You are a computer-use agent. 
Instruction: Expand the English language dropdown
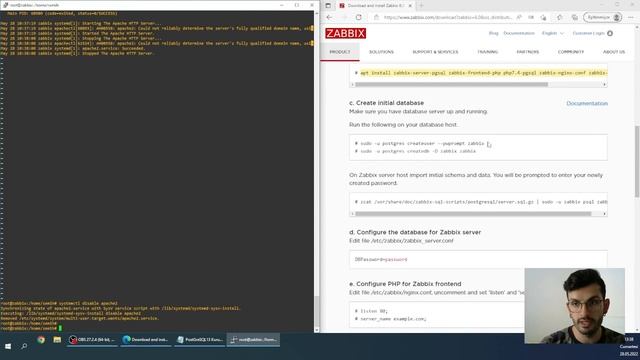pos(553,33)
